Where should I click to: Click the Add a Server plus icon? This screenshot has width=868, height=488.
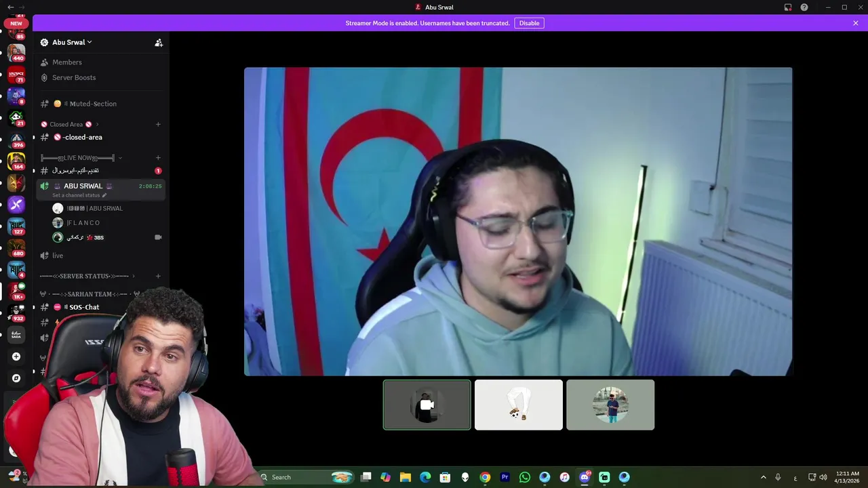coord(16,357)
